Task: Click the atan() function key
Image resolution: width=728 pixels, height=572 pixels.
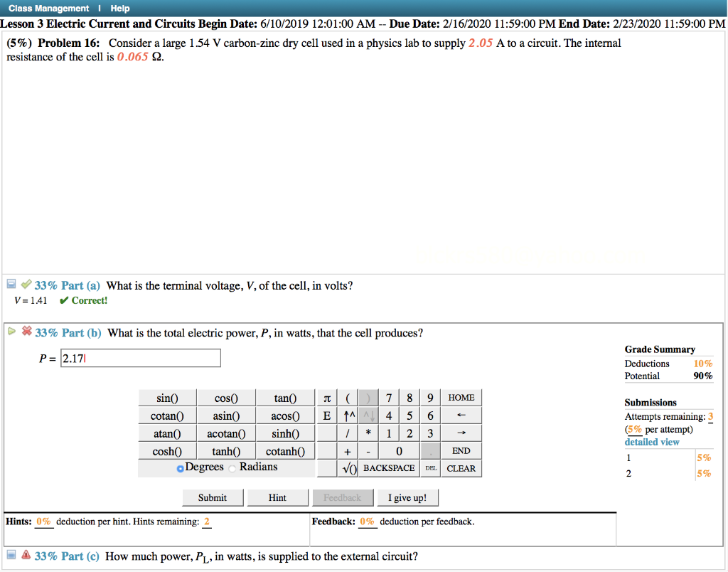Action: pos(166,433)
